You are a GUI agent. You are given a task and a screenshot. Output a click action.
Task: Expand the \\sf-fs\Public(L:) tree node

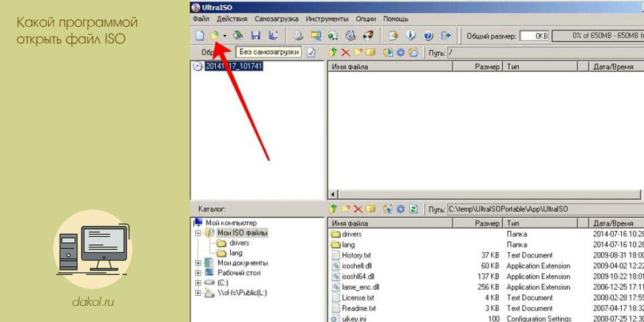(199, 293)
